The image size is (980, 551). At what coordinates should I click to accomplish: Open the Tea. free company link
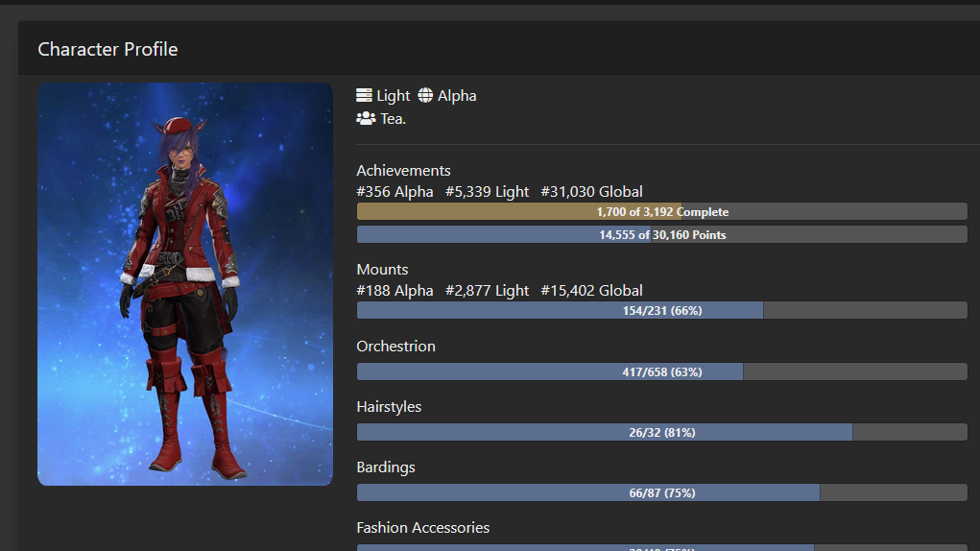394,119
